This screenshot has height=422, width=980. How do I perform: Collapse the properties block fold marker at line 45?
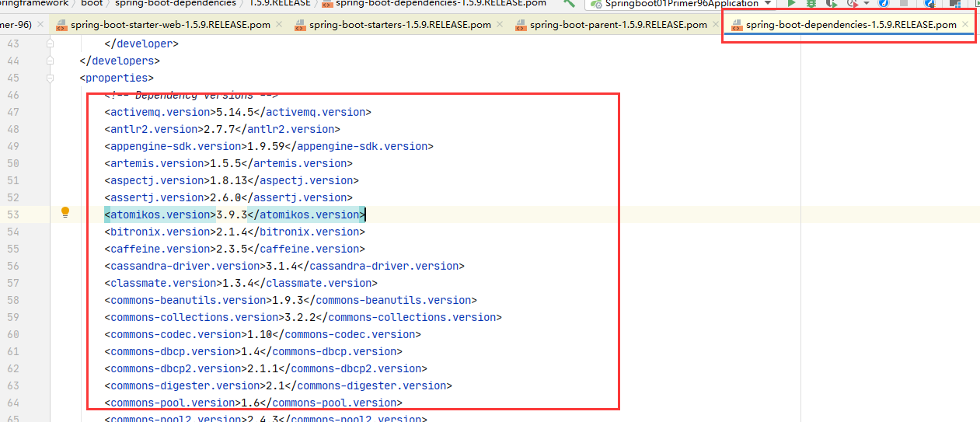[x=50, y=78]
